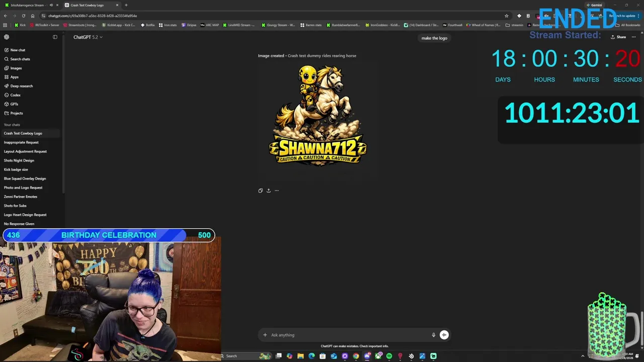
Task: Open Discord from the taskbar
Action: click(x=367, y=356)
